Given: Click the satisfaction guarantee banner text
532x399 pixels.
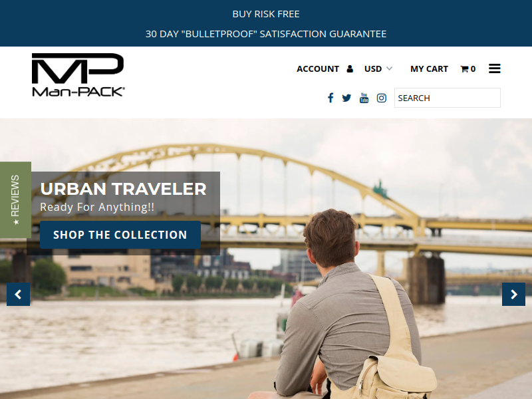Looking at the screenshot, I should click(x=266, y=34).
